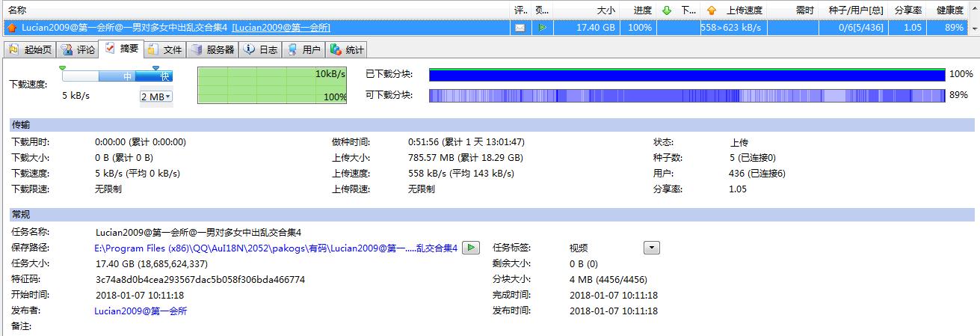This screenshot has height=336, width=980.
Task: Click the green play button beside the save path
Action: (471, 248)
